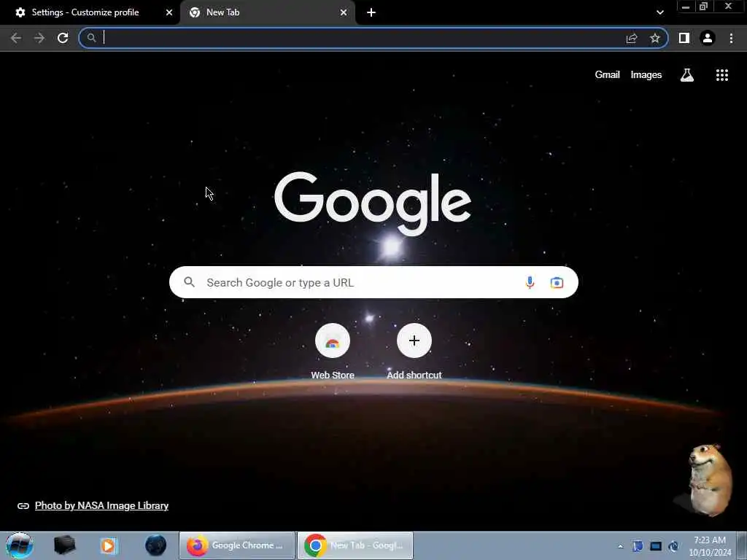Switch to Firefox Google Chrome taskbar window
The width and height of the screenshot is (747, 560).
tap(237, 545)
